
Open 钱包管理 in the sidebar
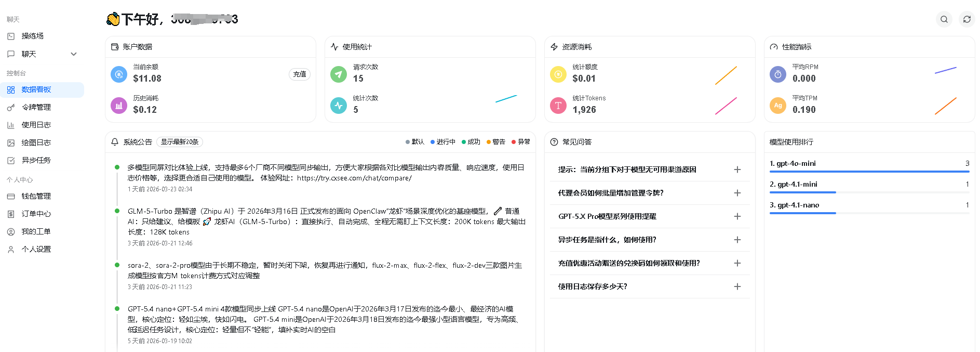click(x=36, y=196)
